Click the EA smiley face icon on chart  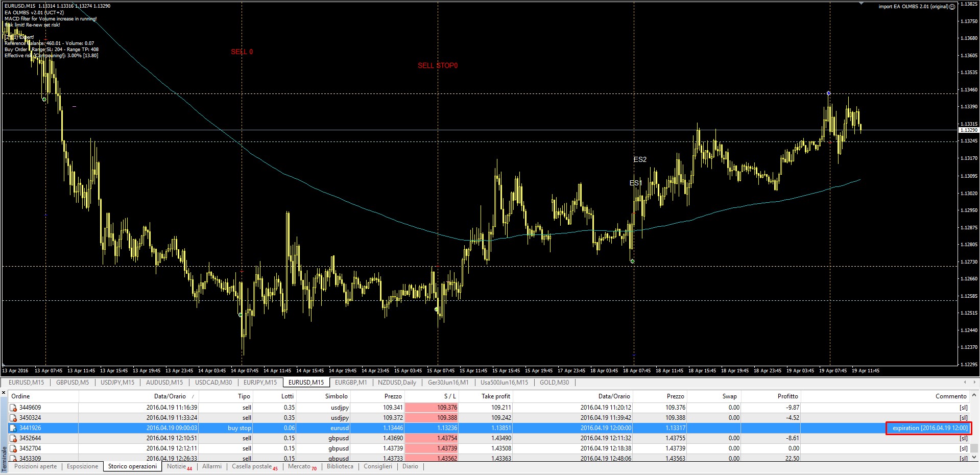[x=952, y=7]
